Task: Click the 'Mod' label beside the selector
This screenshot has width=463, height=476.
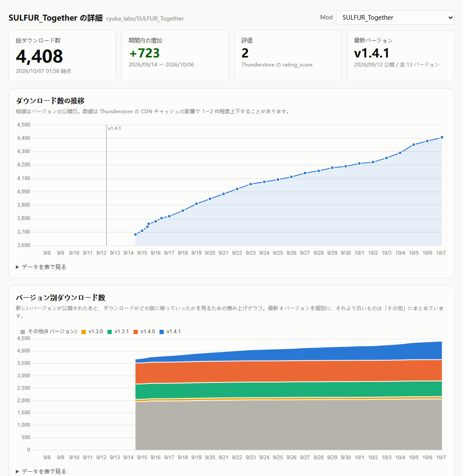Action: click(326, 17)
